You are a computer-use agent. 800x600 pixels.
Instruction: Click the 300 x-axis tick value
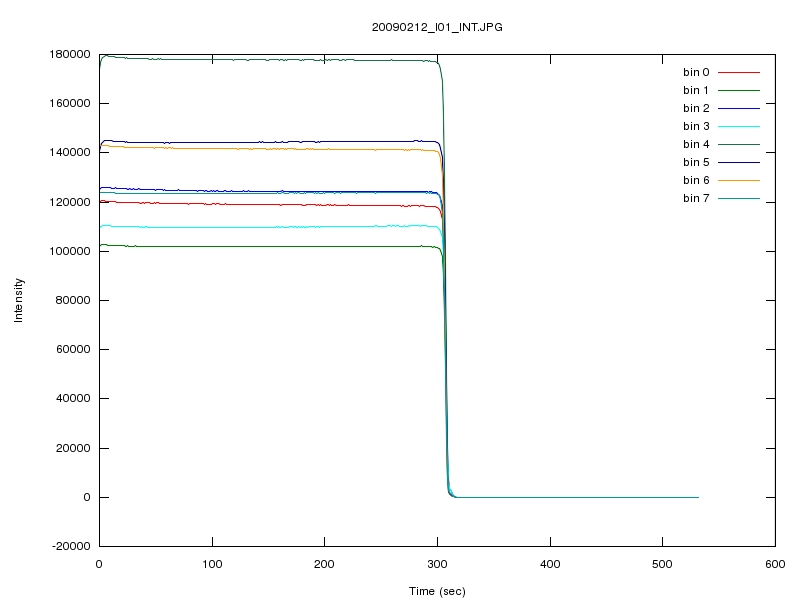tap(437, 564)
